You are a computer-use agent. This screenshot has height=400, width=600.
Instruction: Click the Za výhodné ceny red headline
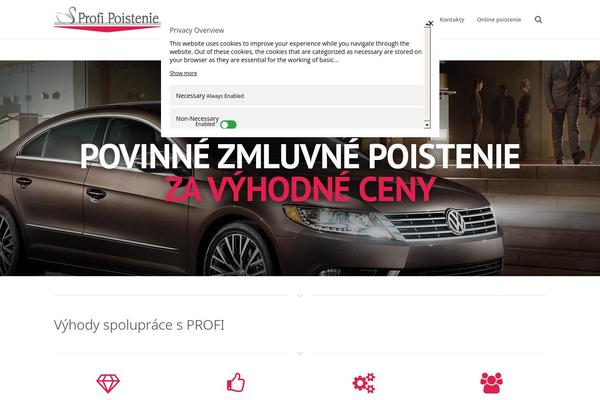(300, 189)
